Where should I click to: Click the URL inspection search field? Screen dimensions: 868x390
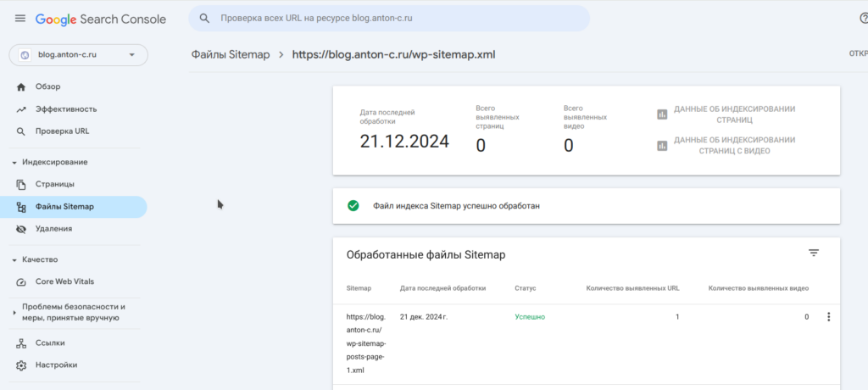[398, 18]
